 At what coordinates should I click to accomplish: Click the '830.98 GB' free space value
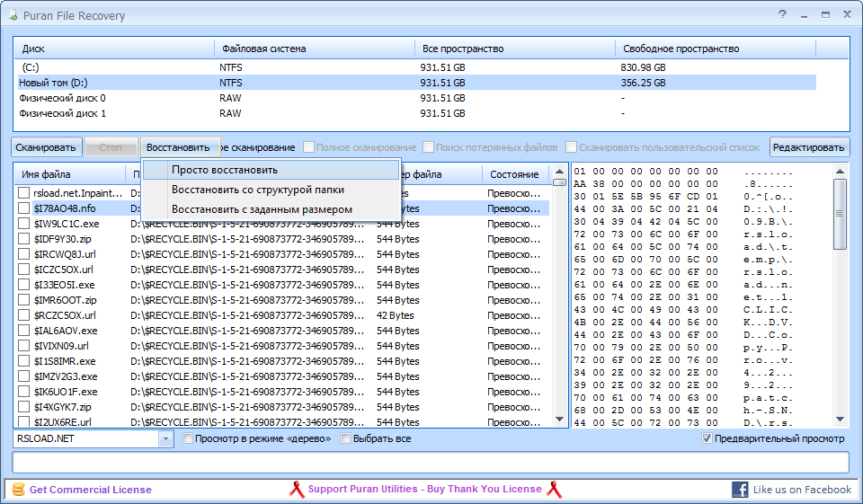(643, 67)
